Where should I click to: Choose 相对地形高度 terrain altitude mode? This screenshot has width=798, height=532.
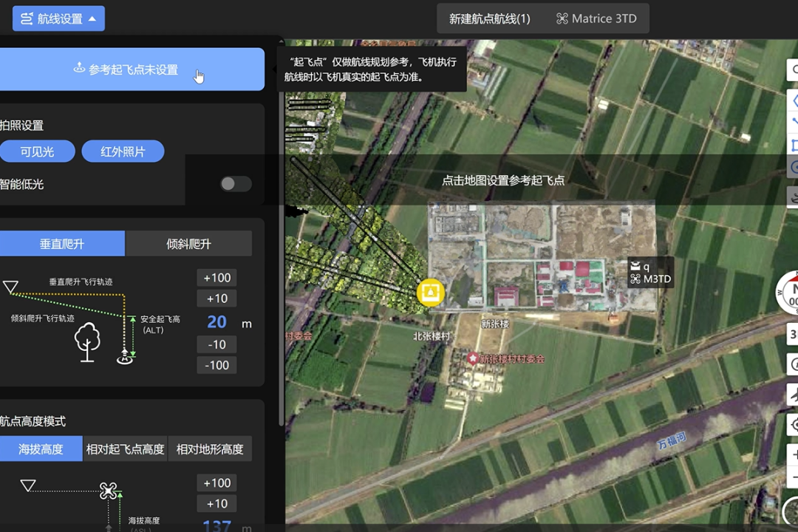[210, 449]
